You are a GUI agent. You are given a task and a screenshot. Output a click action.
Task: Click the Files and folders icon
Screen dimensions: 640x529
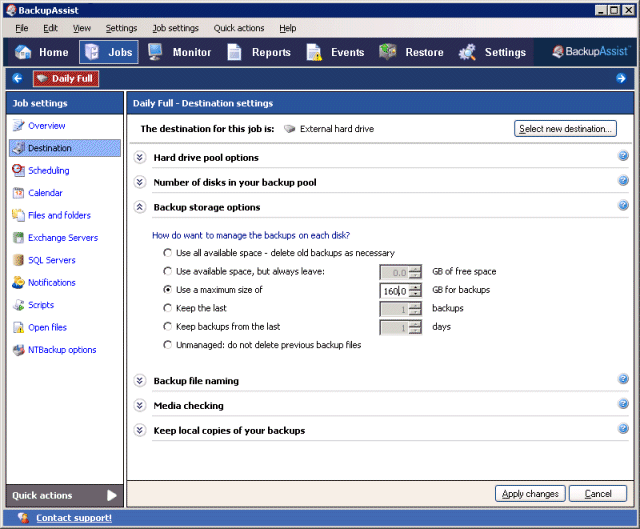18,215
